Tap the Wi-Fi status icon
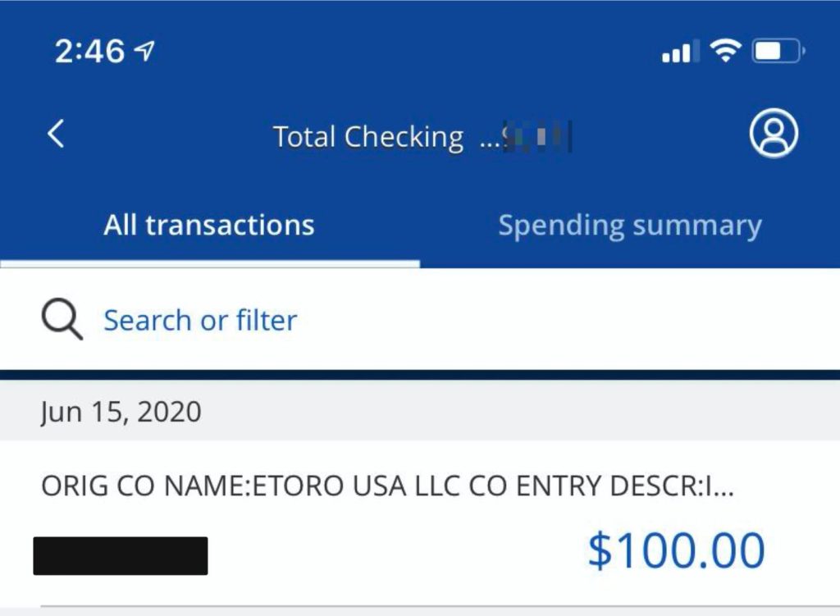The height and width of the screenshot is (616, 840). (x=725, y=52)
